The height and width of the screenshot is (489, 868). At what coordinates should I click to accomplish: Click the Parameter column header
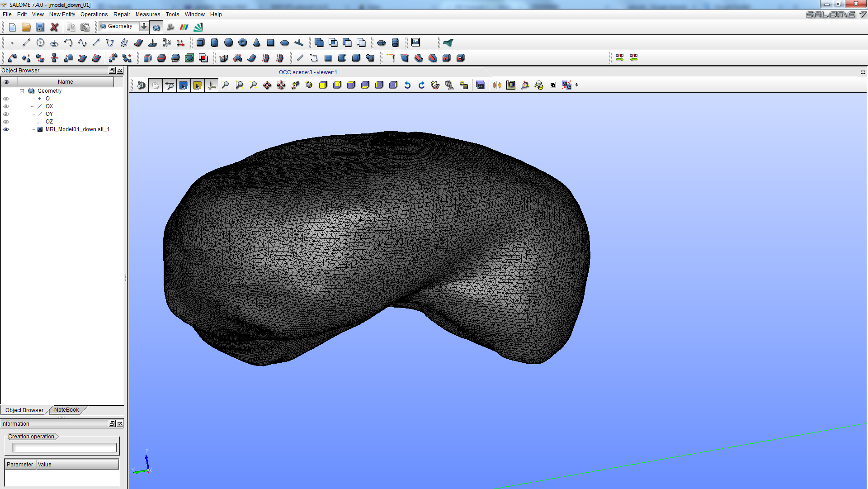click(x=20, y=465)
